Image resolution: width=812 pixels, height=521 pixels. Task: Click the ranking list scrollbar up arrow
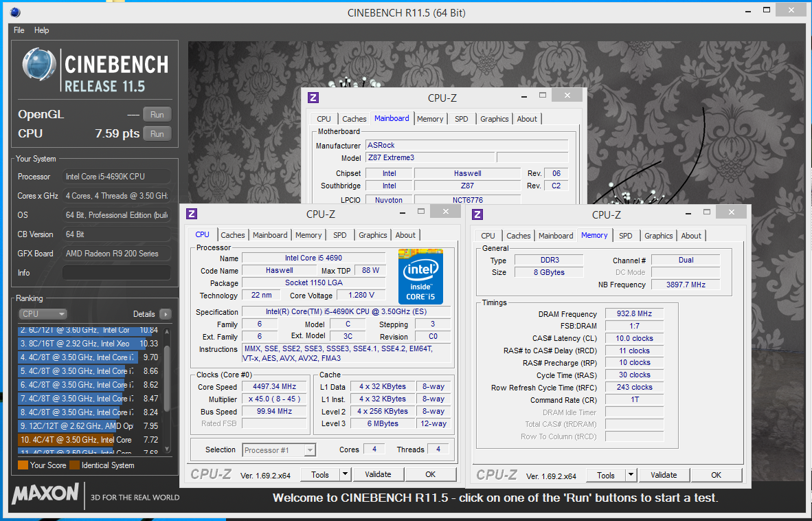pyautogui.click(x=167, y=332)
